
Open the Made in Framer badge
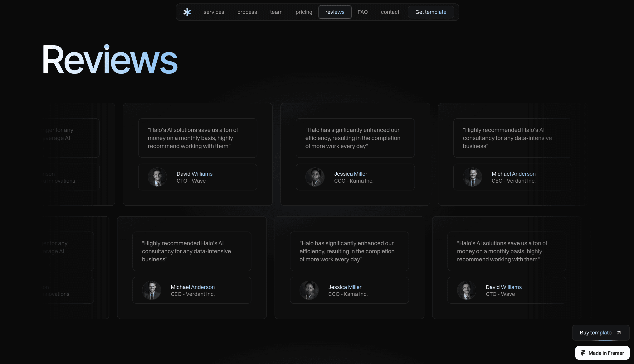(602, 353)
